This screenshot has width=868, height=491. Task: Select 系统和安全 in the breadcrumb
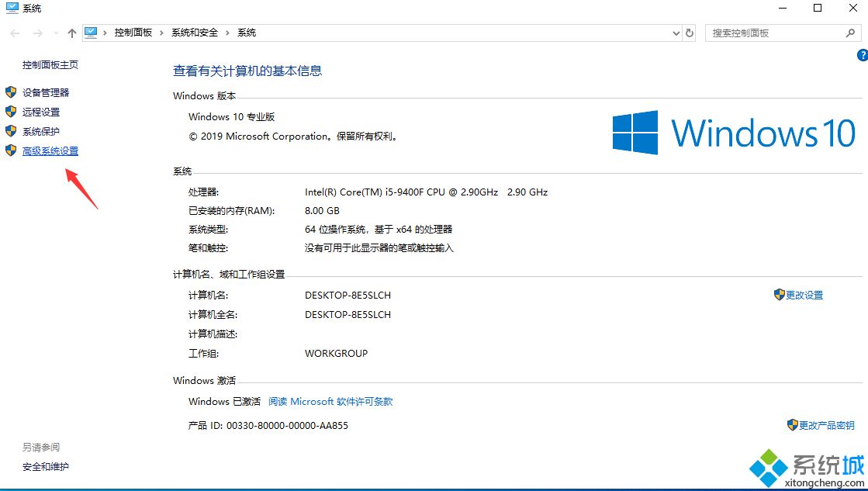[x=194, y=33]
